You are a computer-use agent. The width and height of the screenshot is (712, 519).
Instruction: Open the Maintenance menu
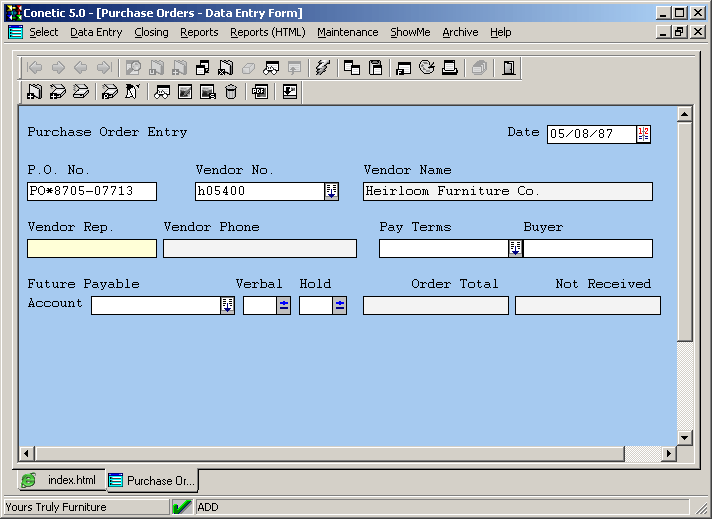[x=347, y=32]
